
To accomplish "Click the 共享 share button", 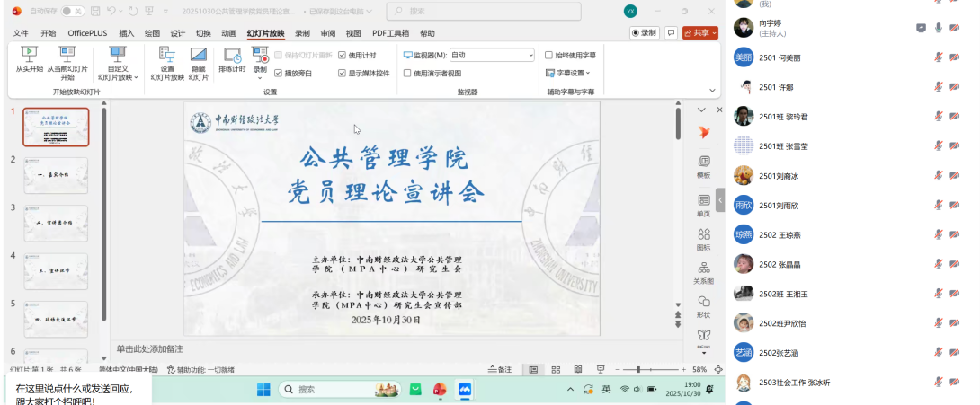I will (700, 32).
